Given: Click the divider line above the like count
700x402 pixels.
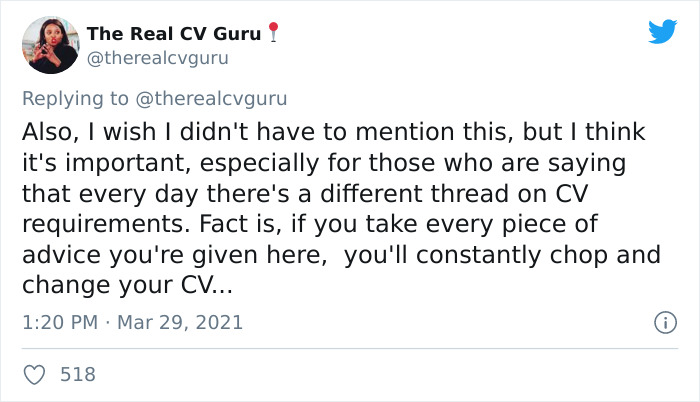Looking at the screenshot, I should pos(350,349).
